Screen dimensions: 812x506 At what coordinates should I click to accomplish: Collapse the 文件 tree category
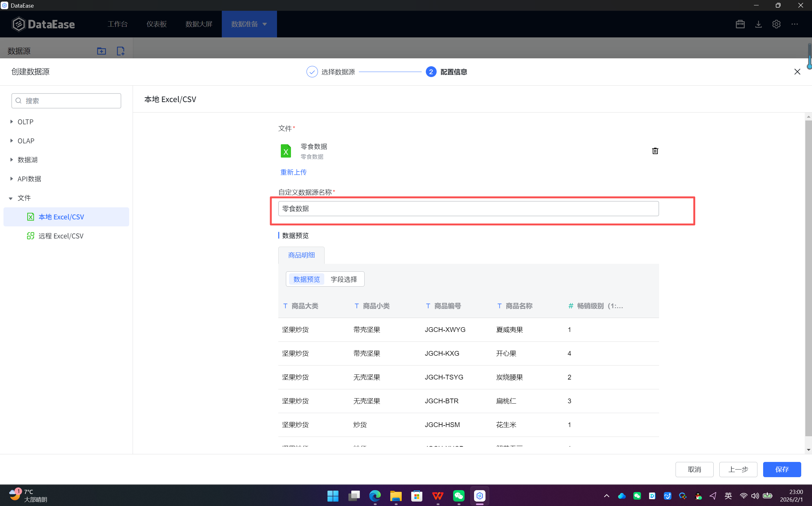click(11, 198)
